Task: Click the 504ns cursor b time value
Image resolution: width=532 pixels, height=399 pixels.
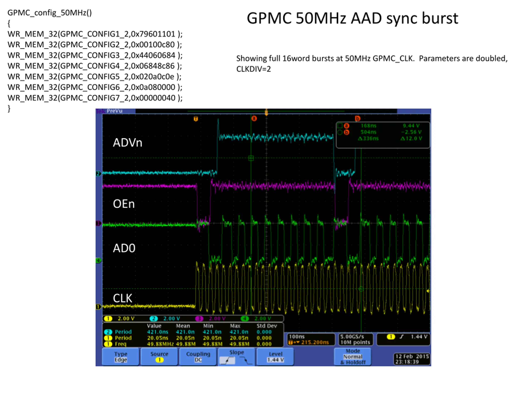Action: pos(368,132)
